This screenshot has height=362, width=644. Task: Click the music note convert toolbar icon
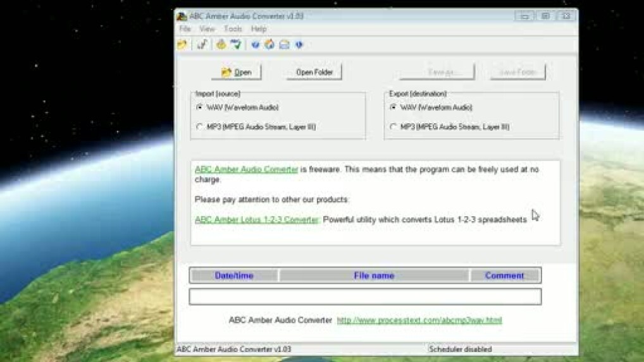tap(202, 45)
